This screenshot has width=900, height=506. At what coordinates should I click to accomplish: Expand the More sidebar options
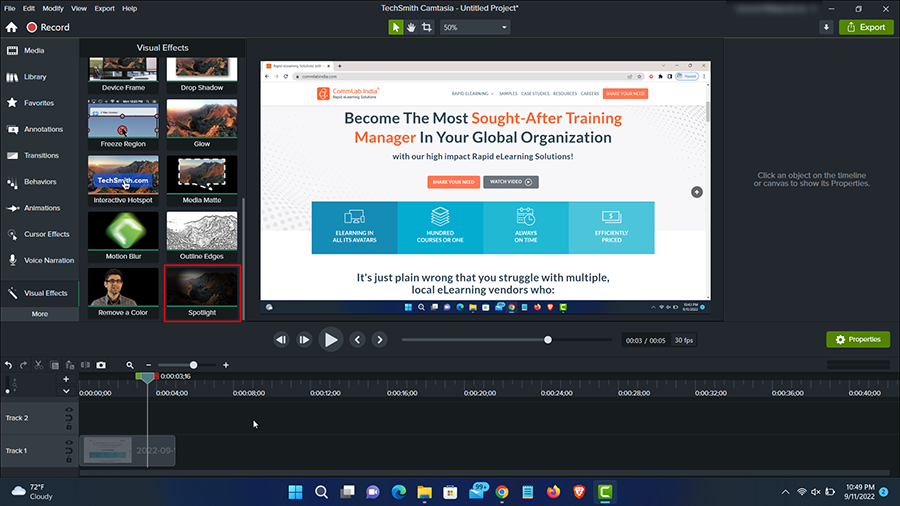pos(40,314)
